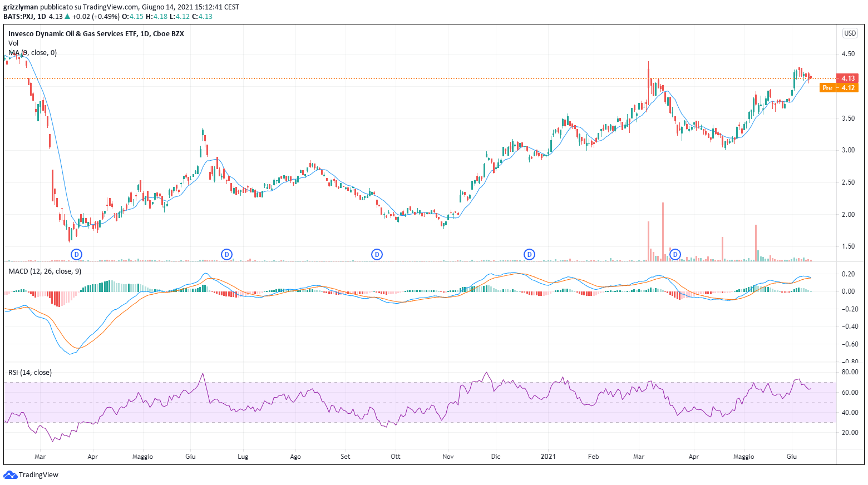The width and height of the screenshot is (868, 485).
Task: Open dividend marker D under the 2021 volume spikes
Action: [675, 255]
